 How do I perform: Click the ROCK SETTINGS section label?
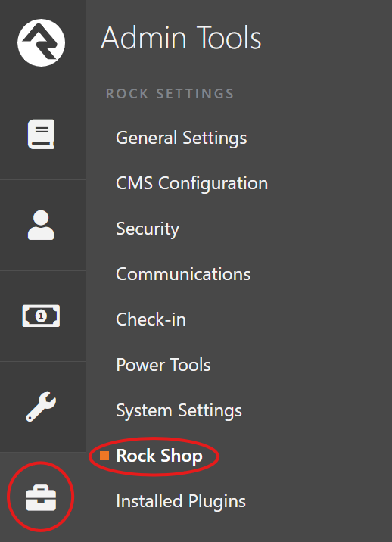click(x=170, y=94)
